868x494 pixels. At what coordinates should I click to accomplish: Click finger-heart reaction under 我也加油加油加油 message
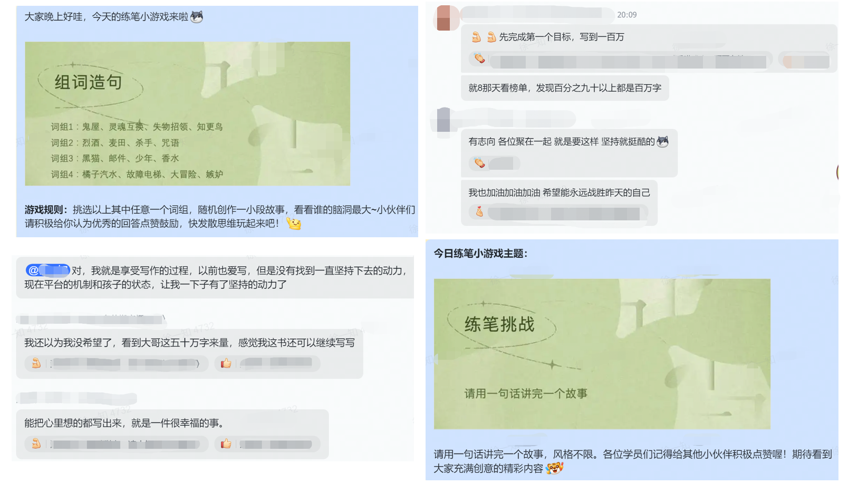click(x=479, y=212)
